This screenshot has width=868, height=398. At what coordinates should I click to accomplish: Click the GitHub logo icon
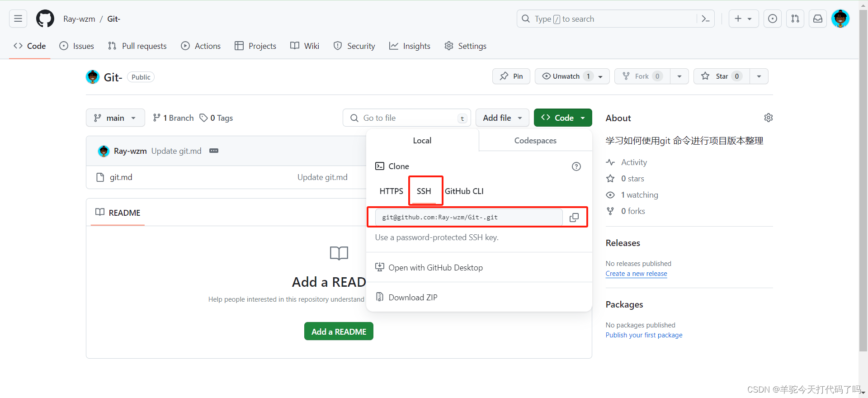45,19
